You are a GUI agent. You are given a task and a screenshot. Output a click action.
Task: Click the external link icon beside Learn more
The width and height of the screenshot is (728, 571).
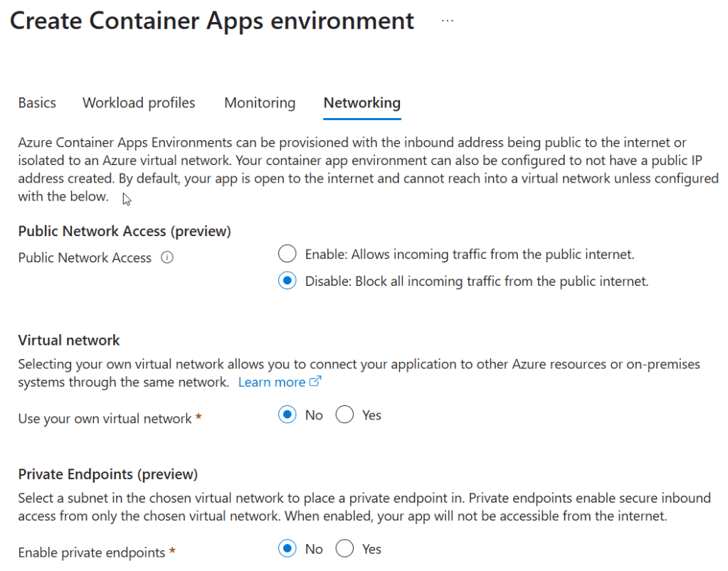tap(312, 382)
